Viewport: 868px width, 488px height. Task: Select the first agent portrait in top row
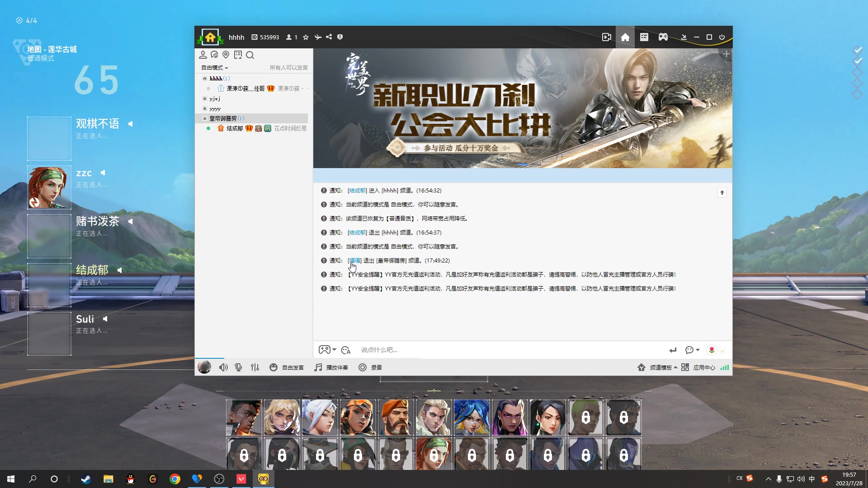[x=244, y=417]
